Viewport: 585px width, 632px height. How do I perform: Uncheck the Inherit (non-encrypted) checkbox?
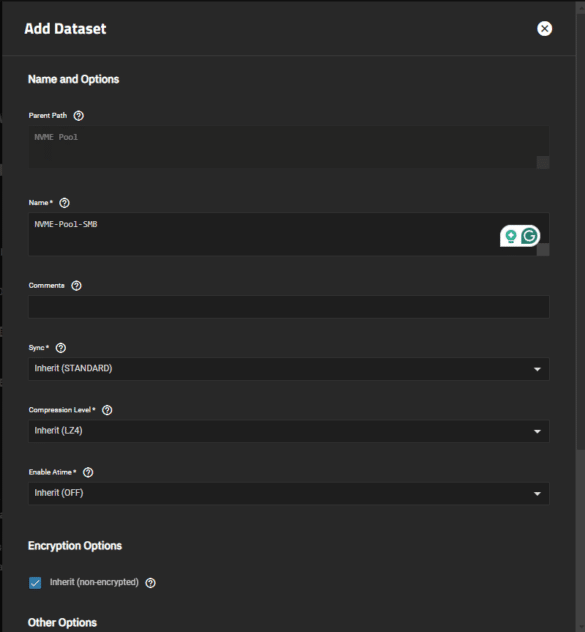(35, 583)
